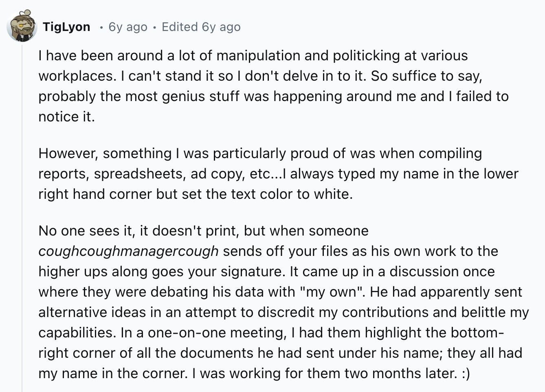Open the TigLyon username profile link

[66, 27]
